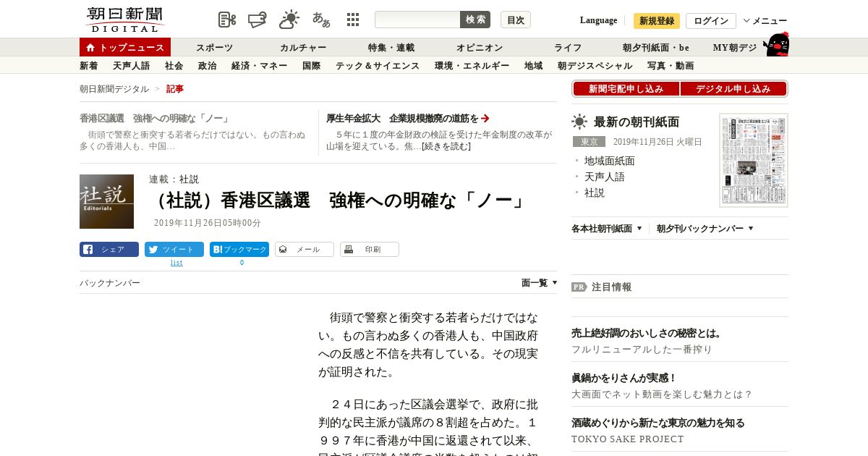Screen dimensions: 868x456
Task: Select the オピニオン tab
Action: [x=480, y=48]
